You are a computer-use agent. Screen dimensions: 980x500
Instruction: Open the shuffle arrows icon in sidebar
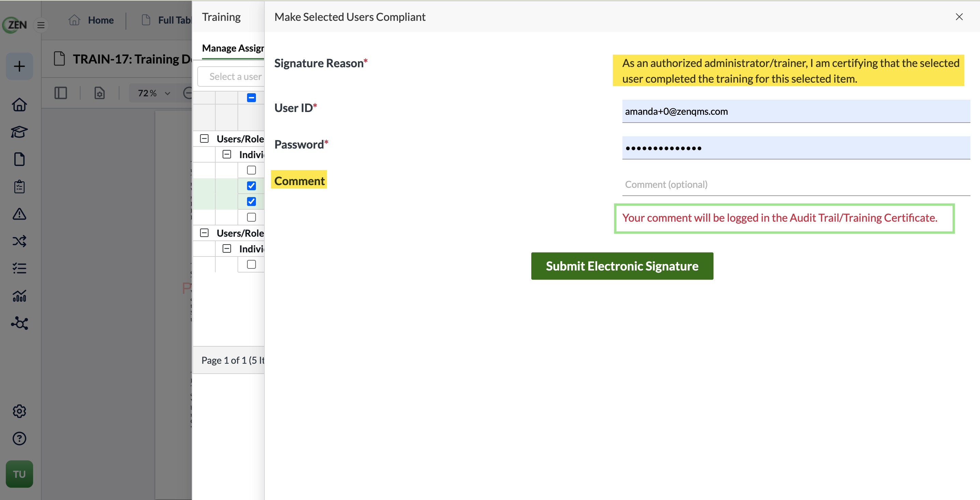coord(19,241)
